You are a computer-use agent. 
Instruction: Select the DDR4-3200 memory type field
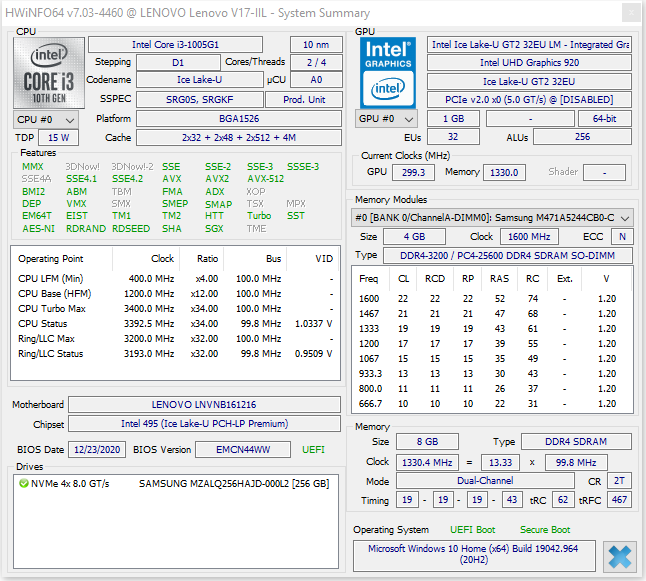point(508,256)
